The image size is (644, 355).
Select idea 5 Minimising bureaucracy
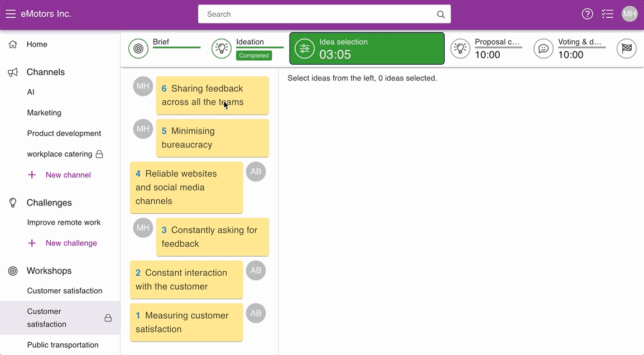click(x=212, y=138)
